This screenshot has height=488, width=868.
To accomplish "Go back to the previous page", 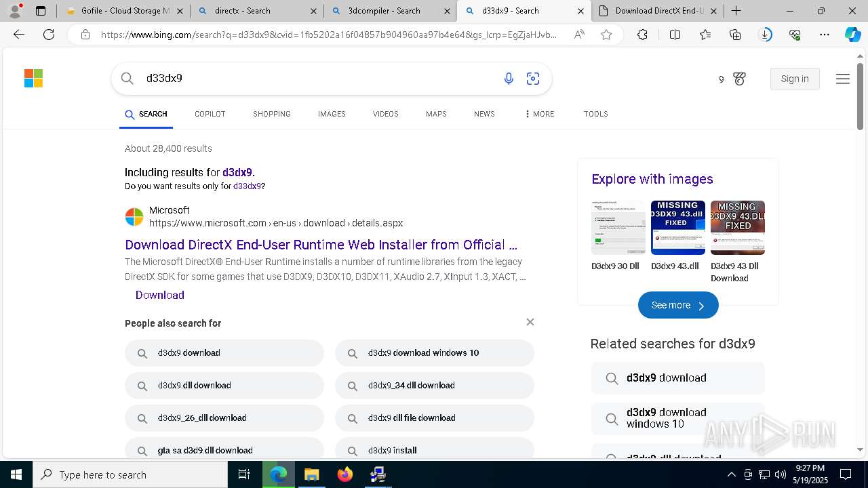I will [19, 35].
